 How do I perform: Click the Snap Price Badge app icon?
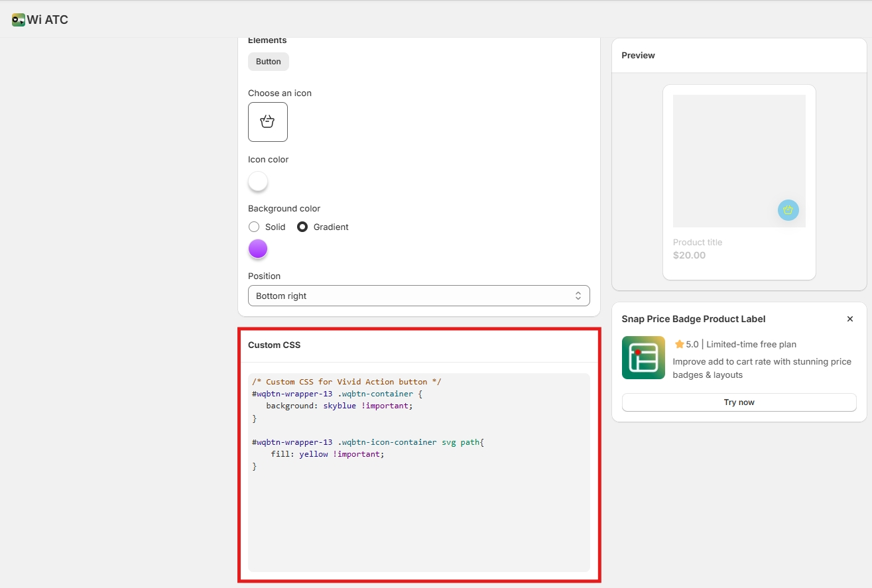pos(643,358)
